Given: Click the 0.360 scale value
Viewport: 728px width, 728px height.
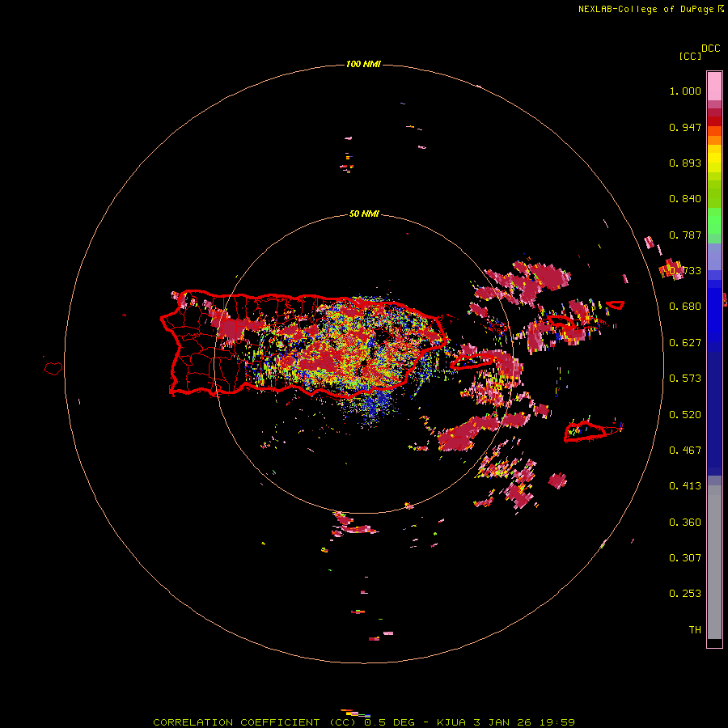Looking at the screenshot, I should pyautogui.click(x=685, y=523).
